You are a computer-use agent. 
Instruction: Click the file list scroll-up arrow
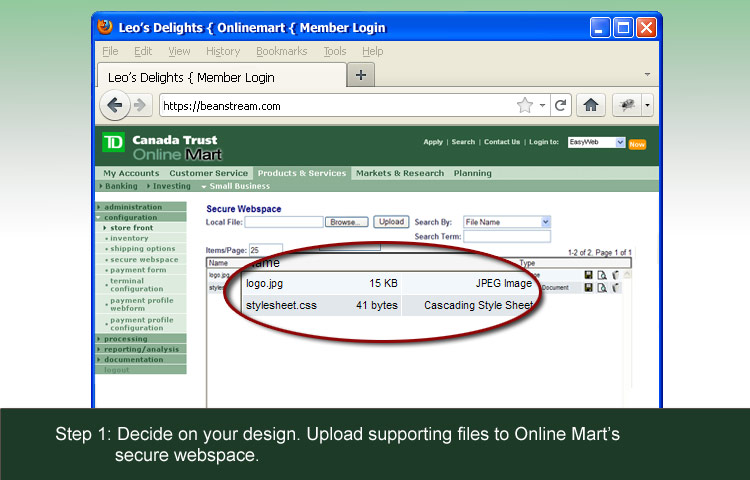coord(627,275)
